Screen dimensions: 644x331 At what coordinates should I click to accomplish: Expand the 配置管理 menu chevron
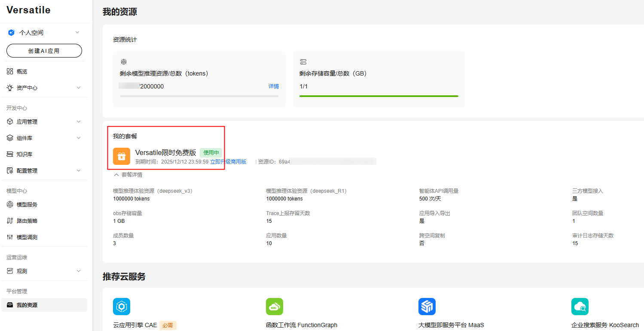(x=79, y=170)
